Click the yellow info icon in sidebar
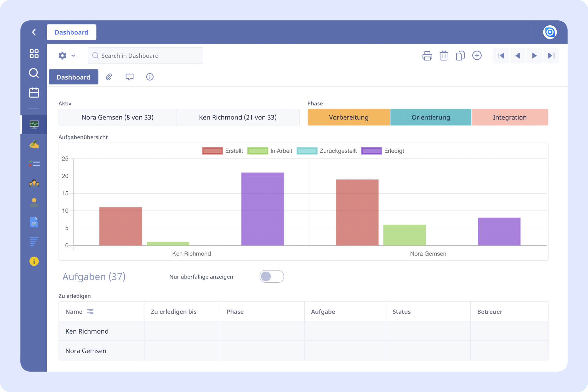This screenshot has height=392, width=588. tap(34, 261)
